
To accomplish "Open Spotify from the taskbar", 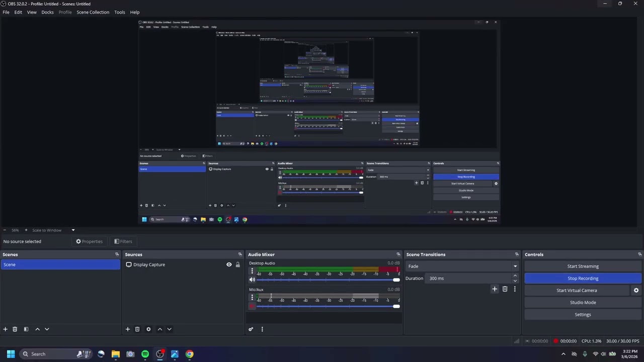I will click(x=145, y=354).
